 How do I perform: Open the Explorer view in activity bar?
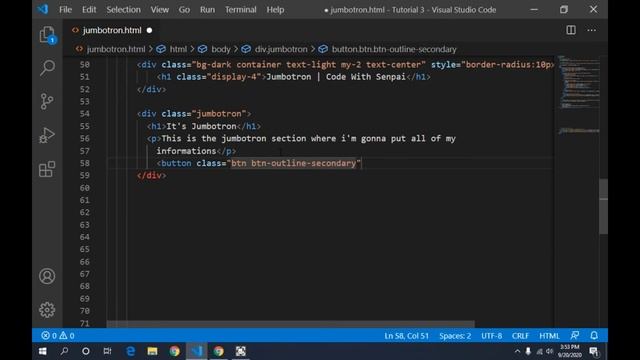click(x=47, y=35)
